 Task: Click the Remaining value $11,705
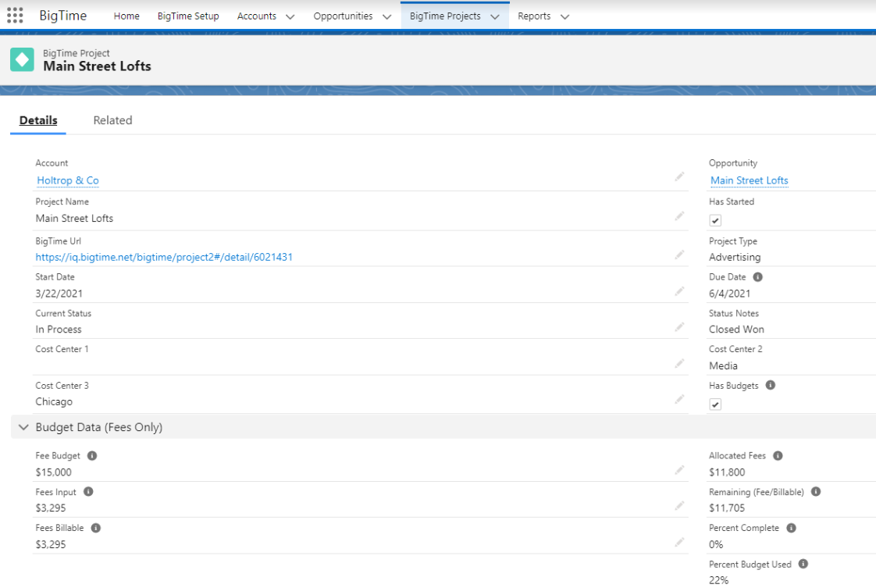727,508
